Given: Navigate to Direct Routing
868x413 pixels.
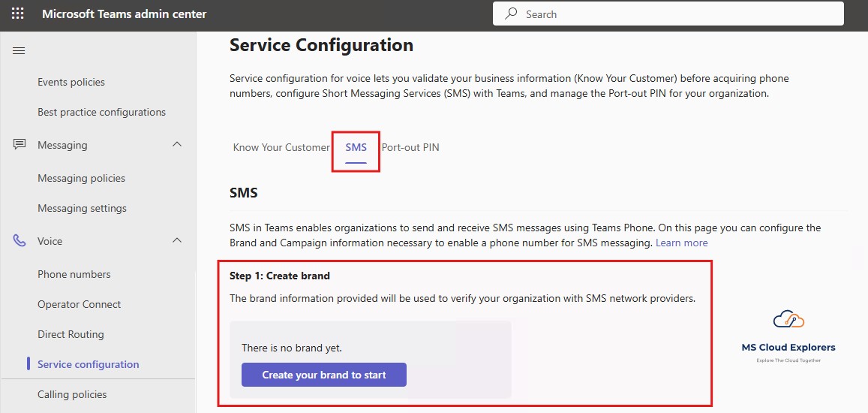Looking at the screenshot, I should coord(71,334).
